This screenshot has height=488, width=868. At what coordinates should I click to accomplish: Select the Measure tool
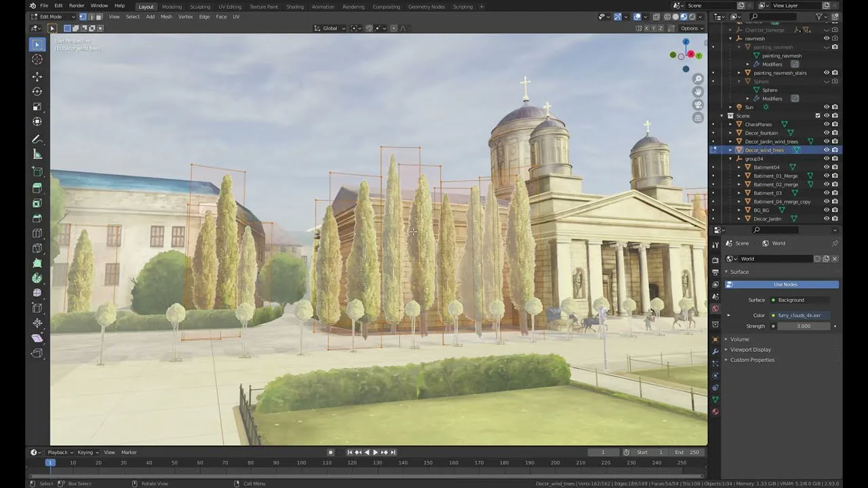(37, 155)
